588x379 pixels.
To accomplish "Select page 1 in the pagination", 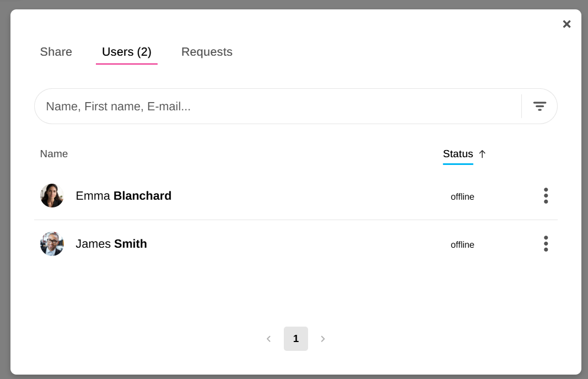I will (296, 339).
